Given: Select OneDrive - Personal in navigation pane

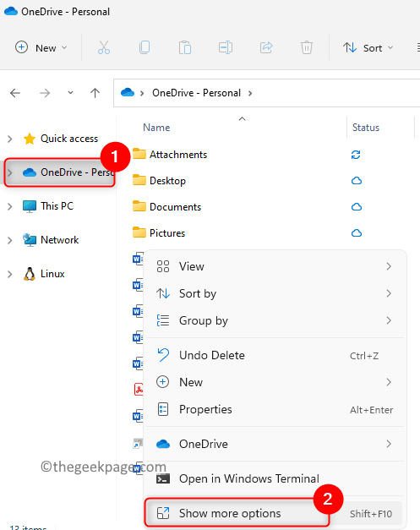Looking at the screenshot, I should pos(68,172).
